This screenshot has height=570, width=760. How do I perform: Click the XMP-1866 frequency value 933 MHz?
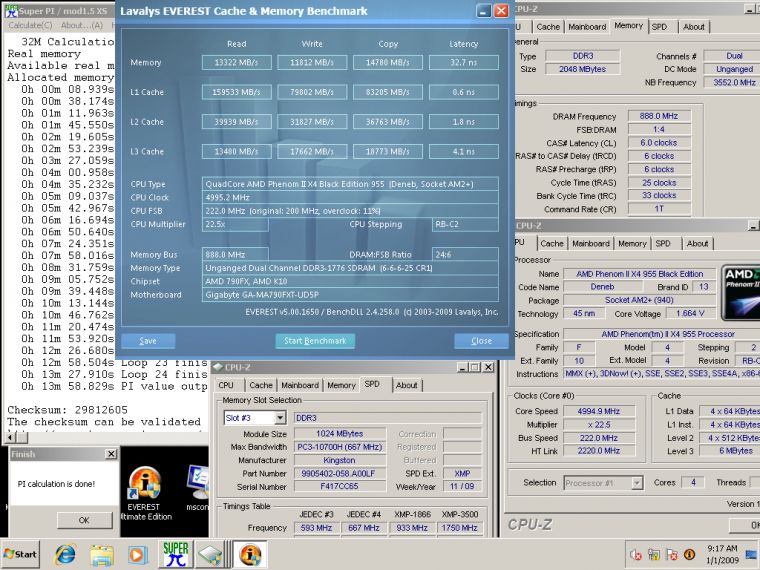[x=412, y=527]
